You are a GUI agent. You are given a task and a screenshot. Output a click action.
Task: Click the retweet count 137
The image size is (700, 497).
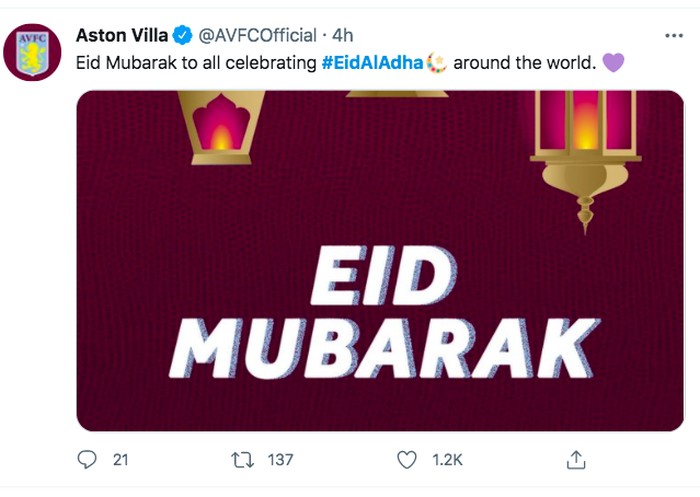click(280, 460)
